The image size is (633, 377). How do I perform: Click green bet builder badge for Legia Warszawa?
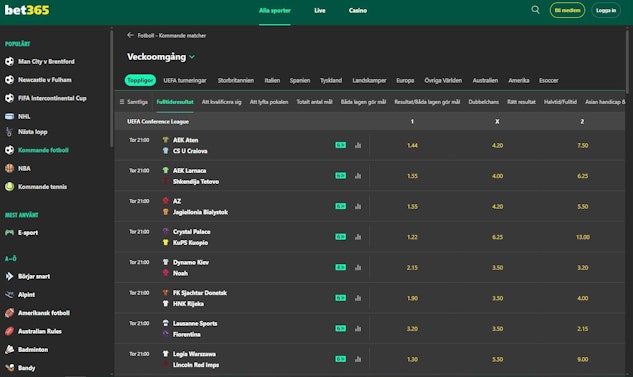341,359
